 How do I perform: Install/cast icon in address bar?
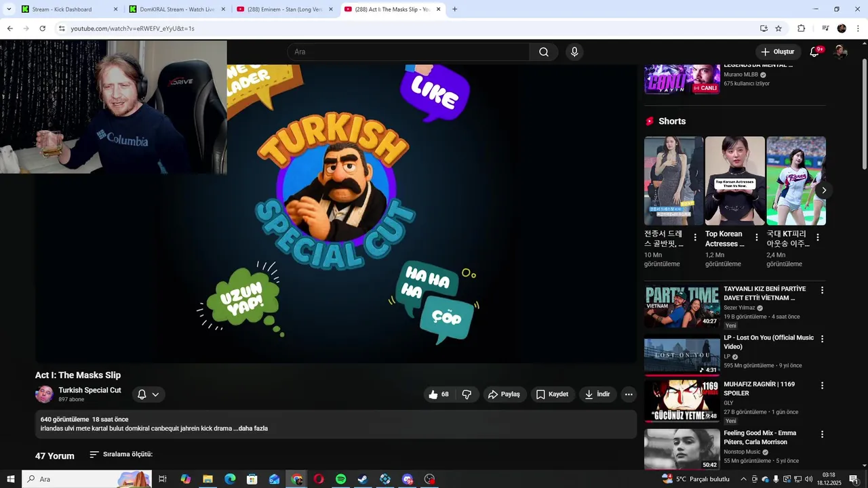point(764,28)
